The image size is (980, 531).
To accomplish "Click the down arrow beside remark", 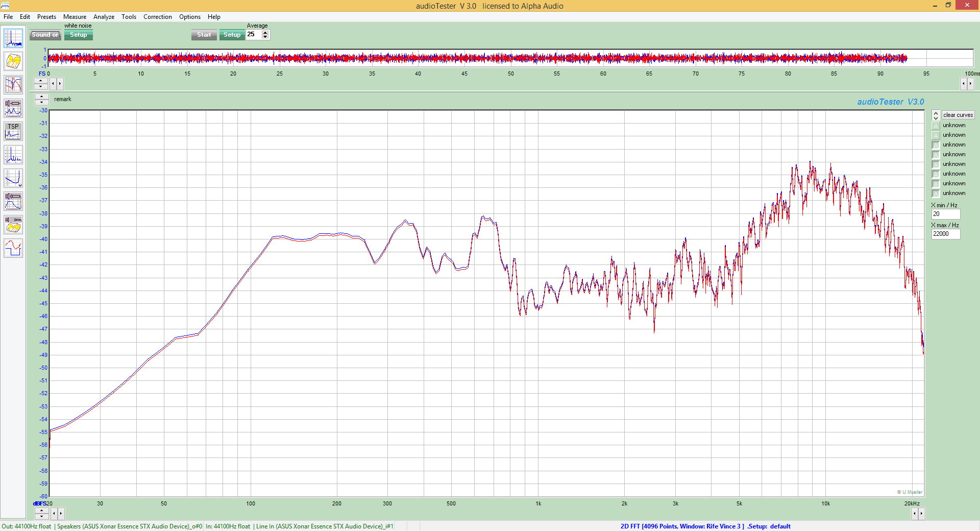I will tap(41, 102).
